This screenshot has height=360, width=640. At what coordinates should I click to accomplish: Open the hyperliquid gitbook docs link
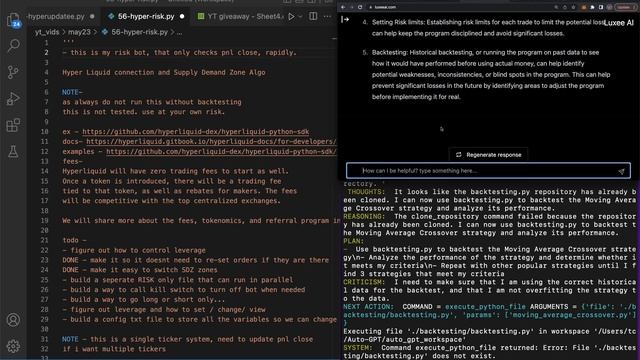point(211,141)
